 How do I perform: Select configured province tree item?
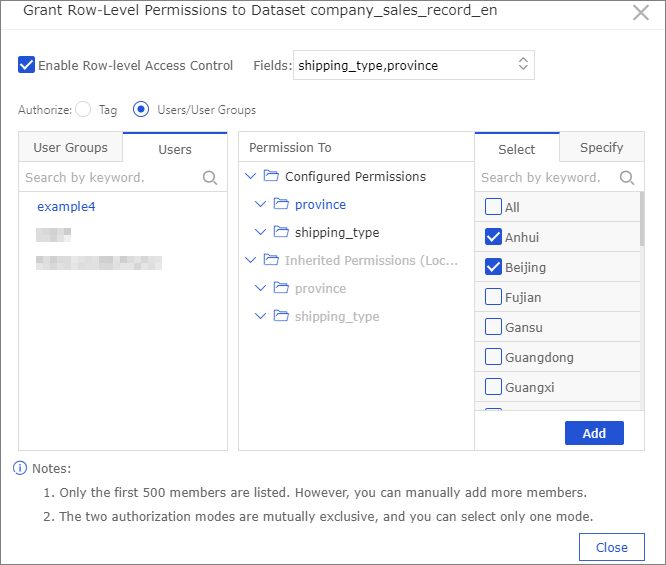pyautogui.click(x=320, y=205)
